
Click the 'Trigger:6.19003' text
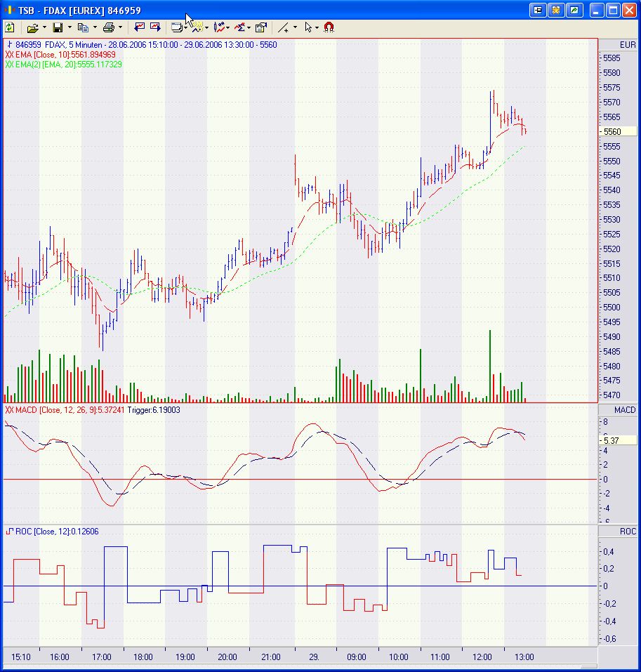[153, 410]
